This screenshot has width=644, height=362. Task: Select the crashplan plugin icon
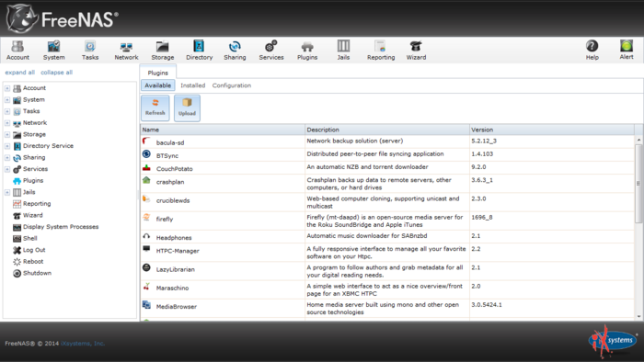[146, 180]
